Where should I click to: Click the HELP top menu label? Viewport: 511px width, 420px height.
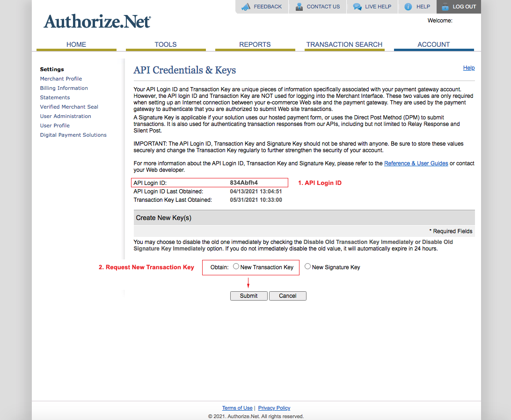click(x=423, y=7)
